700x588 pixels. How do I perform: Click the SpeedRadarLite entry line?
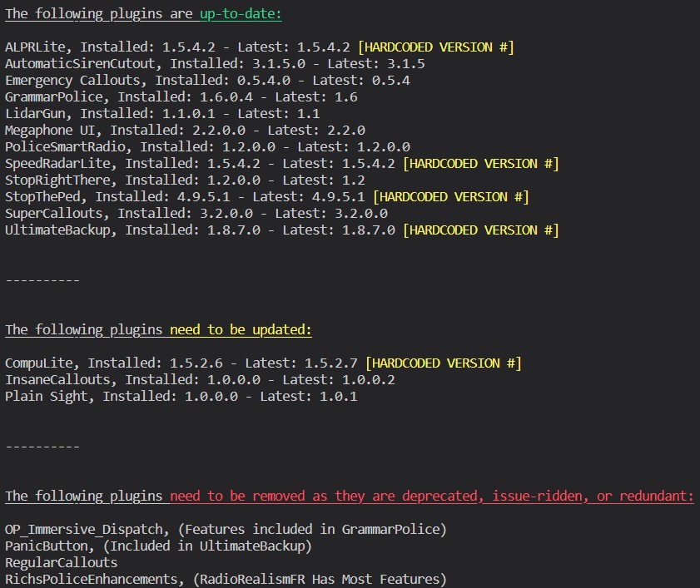(281, 163)
